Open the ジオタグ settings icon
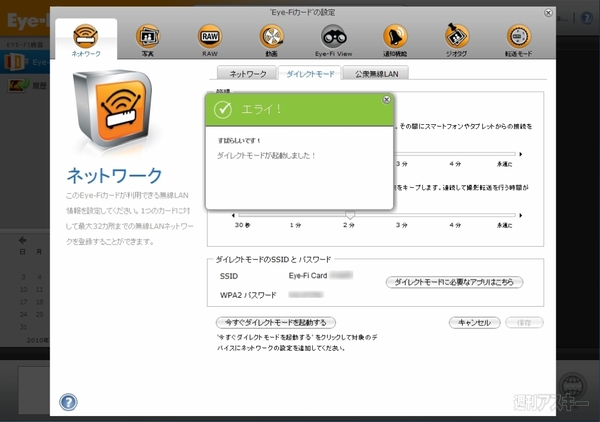Screen dimensions: 600x422 [x=457, y=40]
